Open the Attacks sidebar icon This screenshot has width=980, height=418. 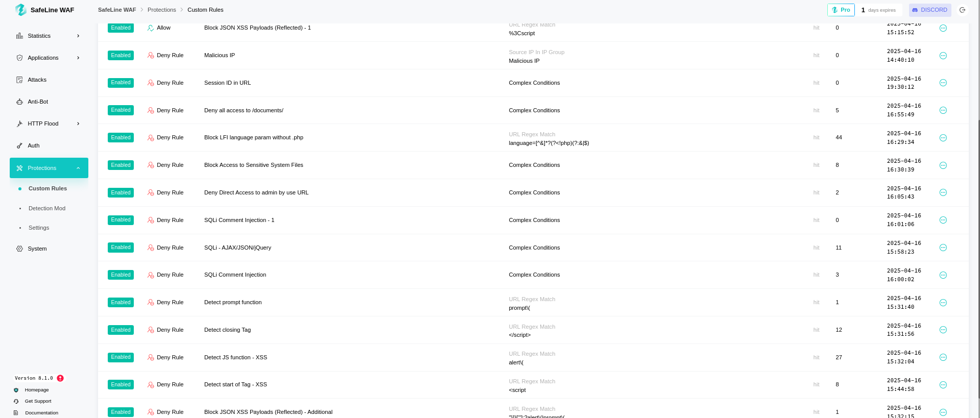(19, 80)
